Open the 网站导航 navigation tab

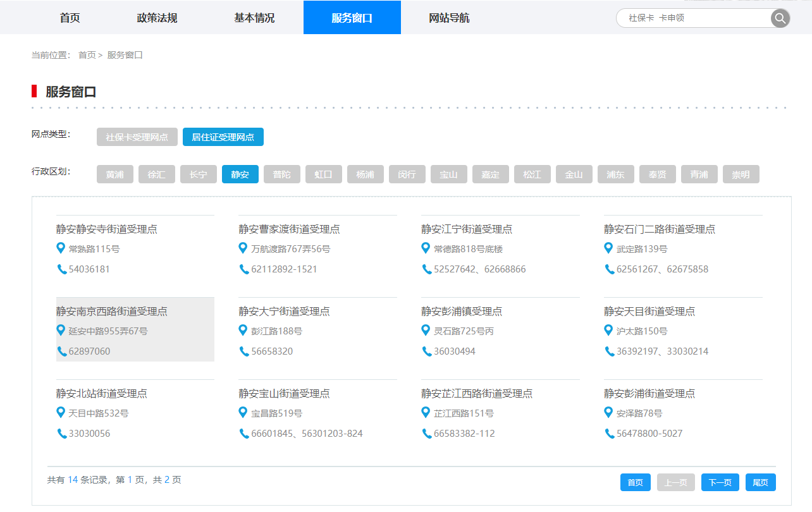[x=449, y=18]
